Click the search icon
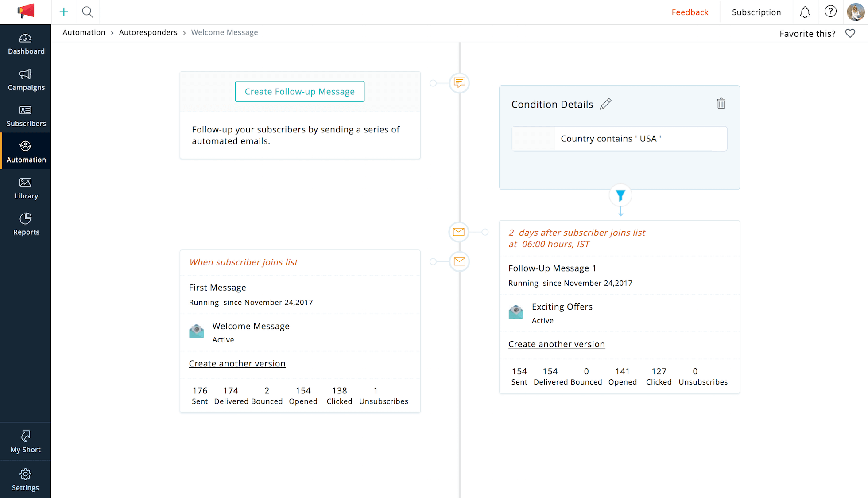Screen dimensions: 868x498 [x=88, y=12]
